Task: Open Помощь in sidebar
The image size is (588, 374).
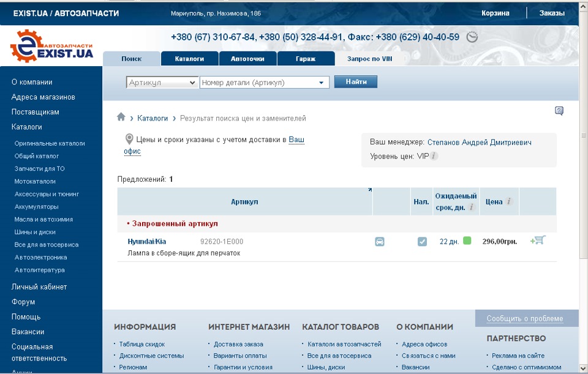Action: [x=26, y=317]
